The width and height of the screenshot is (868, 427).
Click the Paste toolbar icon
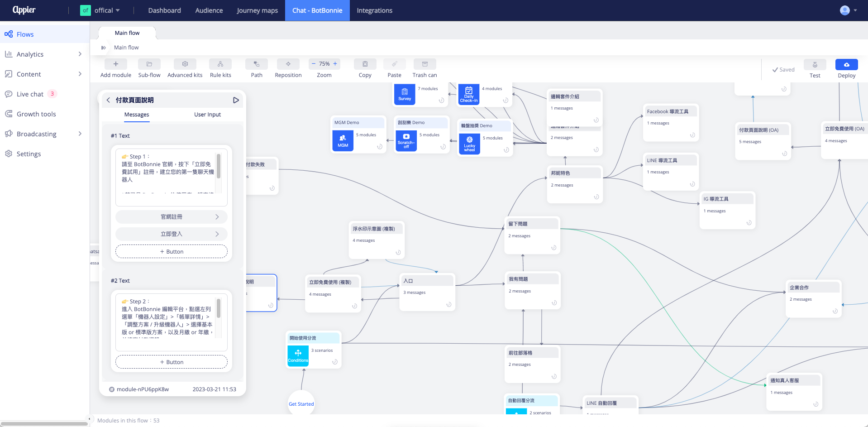pos(395,64)
